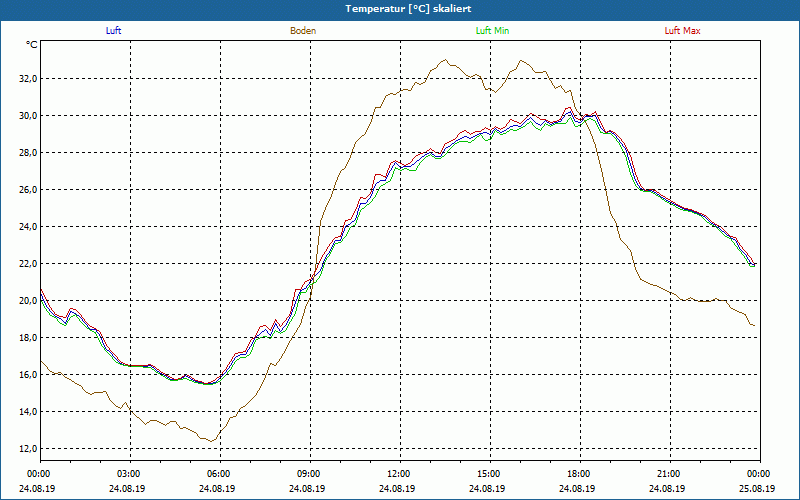
Task: Click the chart title Temperatur [°C] skaliert
Action: (408, 9)
